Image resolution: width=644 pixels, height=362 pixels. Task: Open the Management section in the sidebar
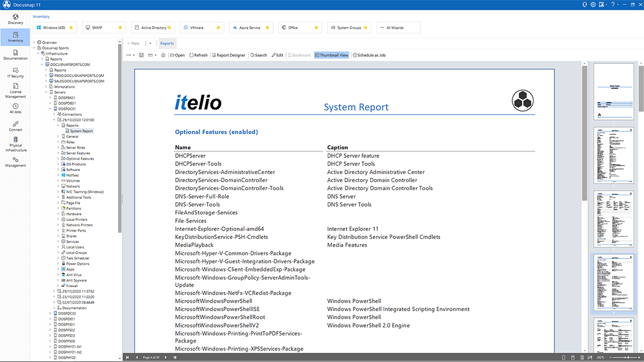(x=15, y=161)
